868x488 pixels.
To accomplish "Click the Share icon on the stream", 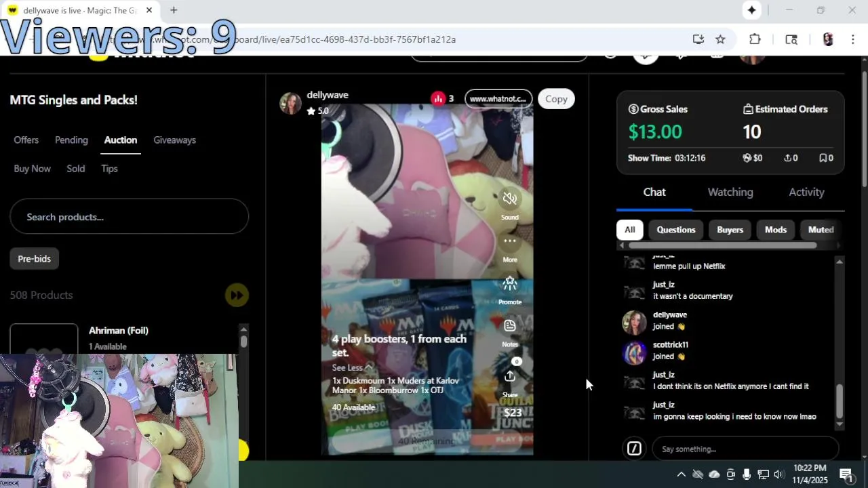I will [x=510, y=376].
